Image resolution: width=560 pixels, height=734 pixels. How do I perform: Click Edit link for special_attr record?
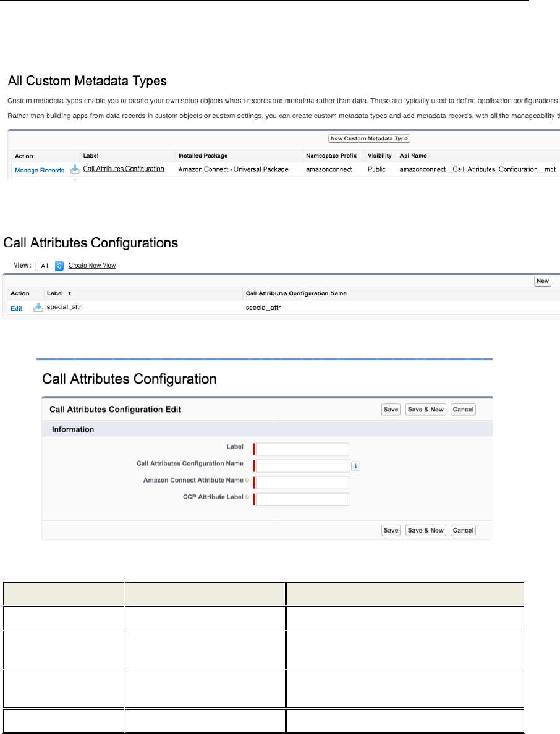(x=17, y=308)
